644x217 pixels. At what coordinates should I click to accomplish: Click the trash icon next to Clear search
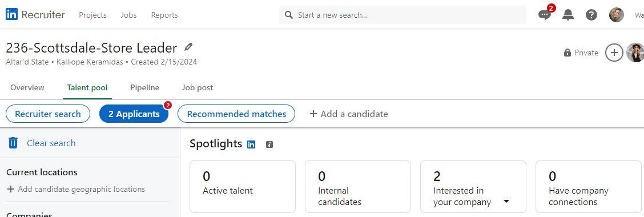pyautogui.click(x=13, y=143)
